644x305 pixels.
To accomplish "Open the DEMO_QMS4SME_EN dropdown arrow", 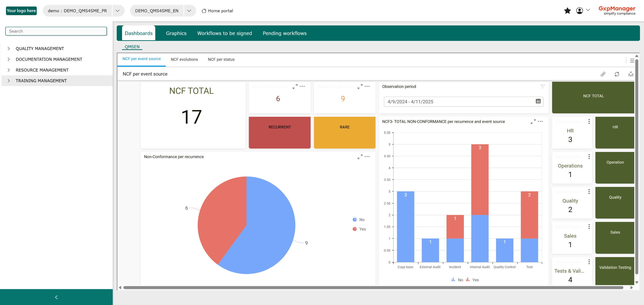I will 189,11.
